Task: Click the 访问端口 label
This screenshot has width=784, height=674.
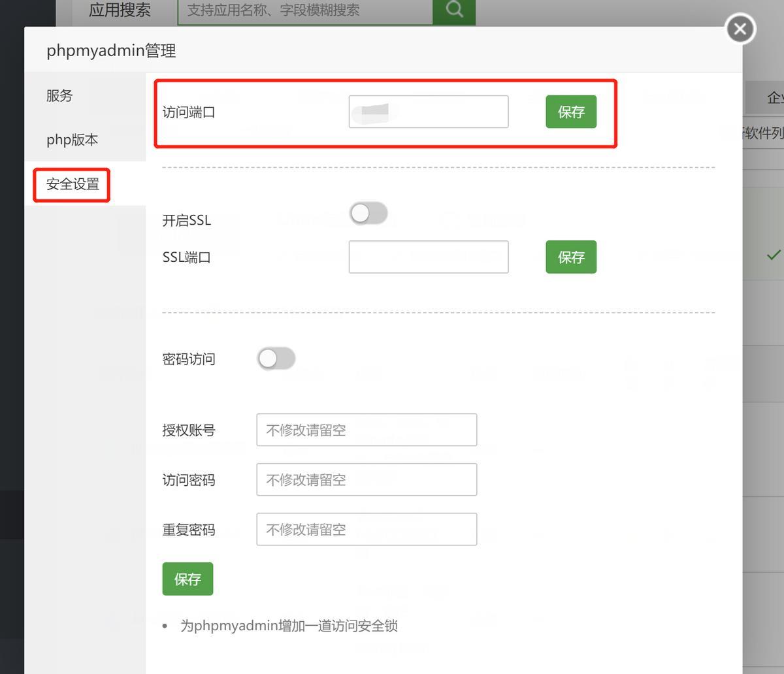Action: (189, 112)
